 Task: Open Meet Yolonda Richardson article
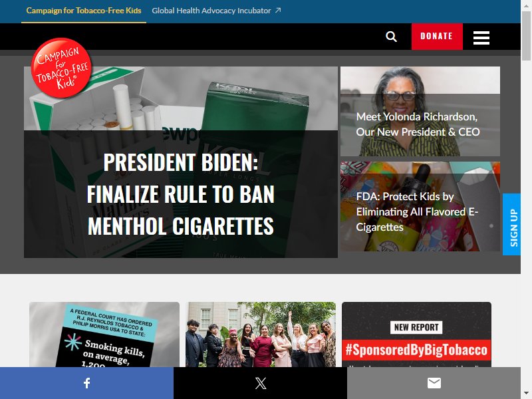point(420,111)
